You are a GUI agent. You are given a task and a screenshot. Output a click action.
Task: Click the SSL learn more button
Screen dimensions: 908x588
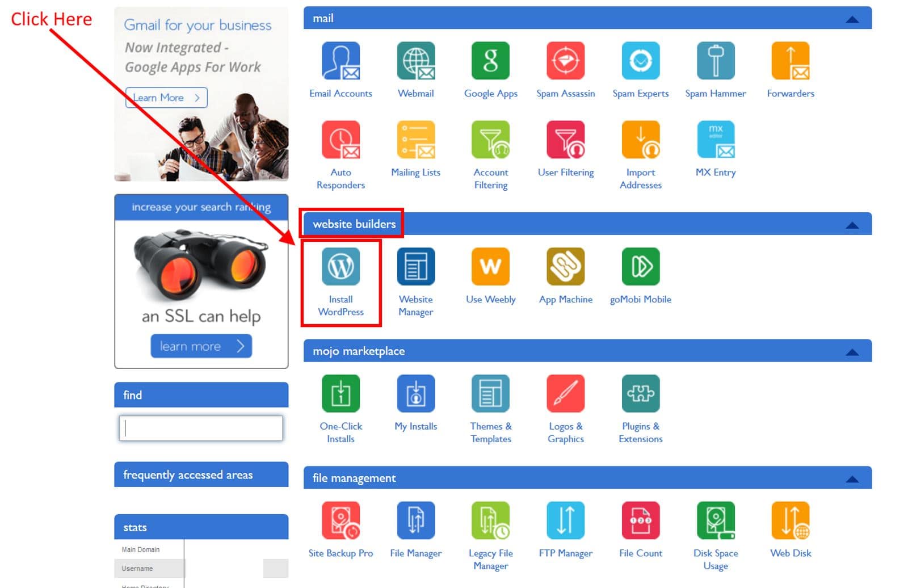click(201, 346)
